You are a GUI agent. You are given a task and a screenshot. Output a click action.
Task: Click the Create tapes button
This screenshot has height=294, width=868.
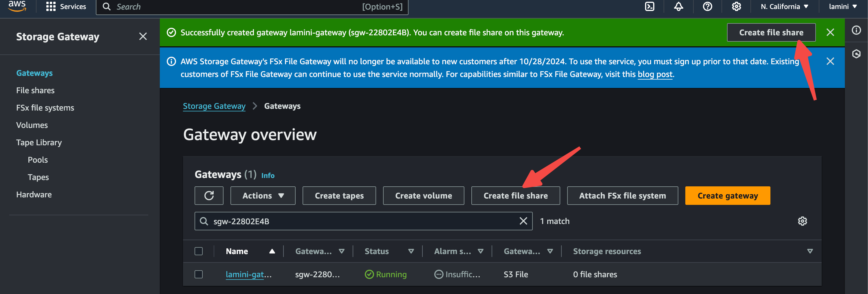click(x=339, y=196)
